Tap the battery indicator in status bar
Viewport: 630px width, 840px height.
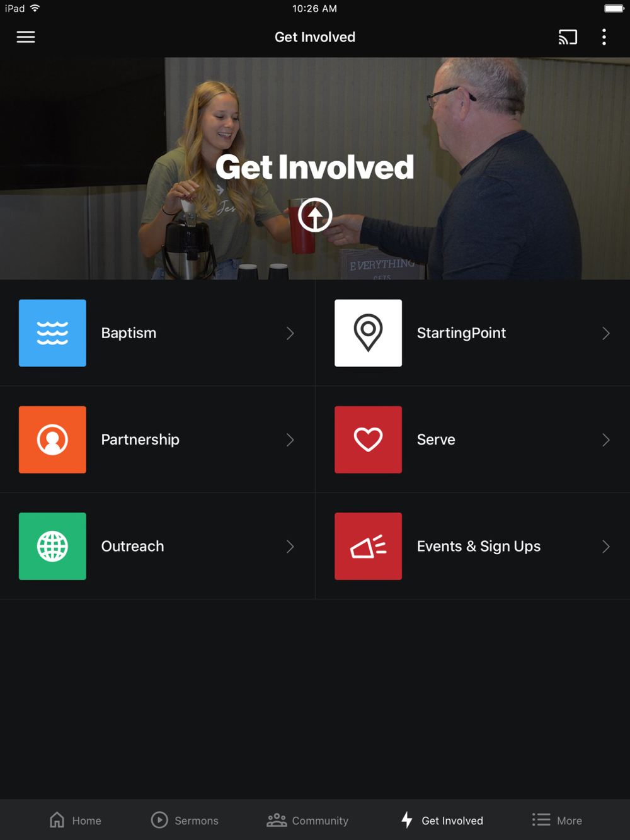click(614, 9)
